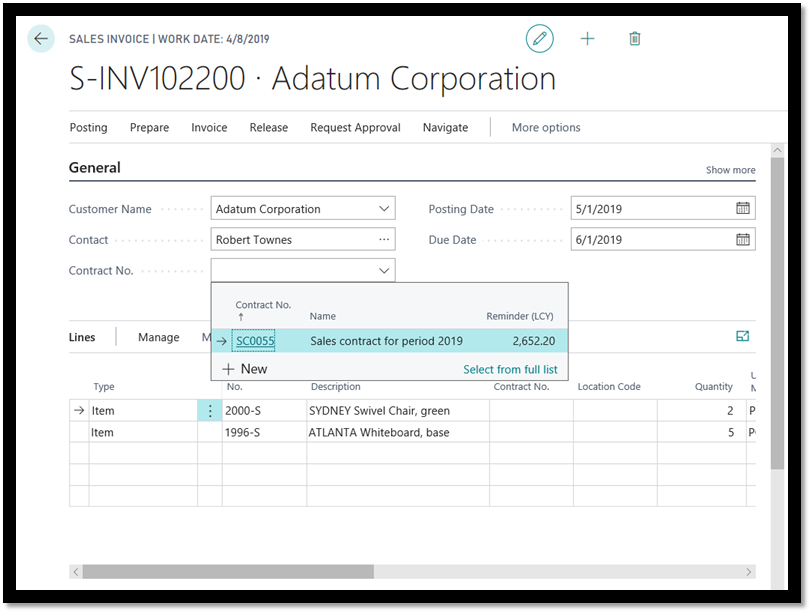Open the Release menu

click(269, 127)
